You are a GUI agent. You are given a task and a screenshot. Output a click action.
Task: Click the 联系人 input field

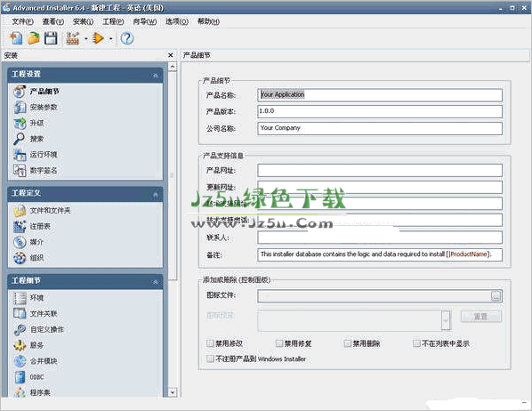point(380,238)
